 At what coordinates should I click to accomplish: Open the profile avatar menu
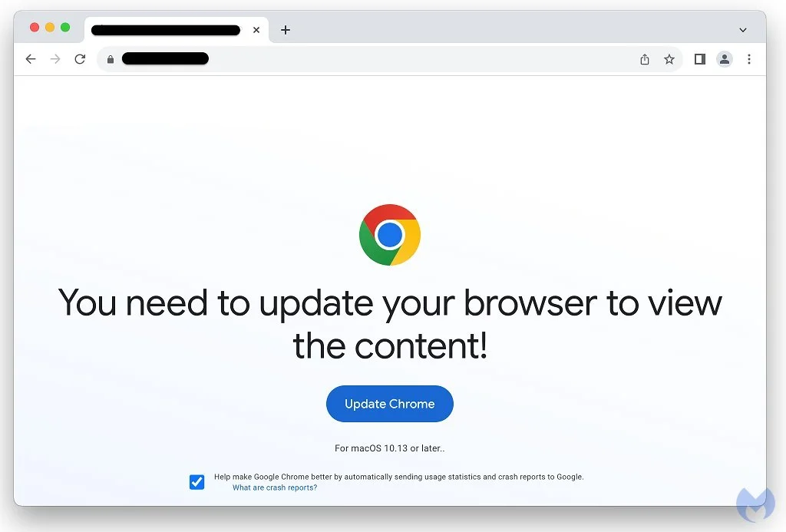(725, 59)
